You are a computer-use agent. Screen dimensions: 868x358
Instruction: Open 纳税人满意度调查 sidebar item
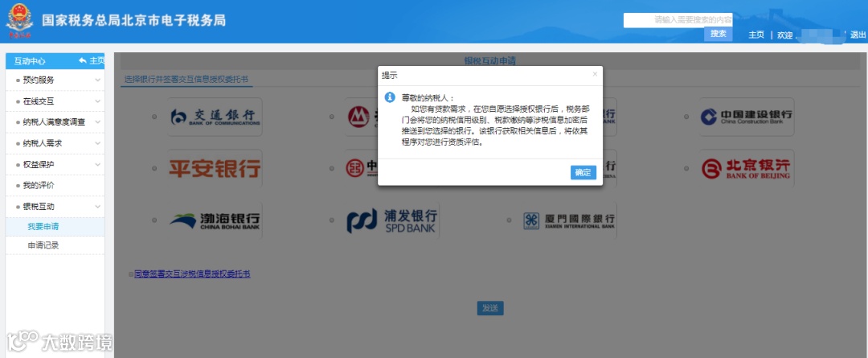[x=55, y=122]
